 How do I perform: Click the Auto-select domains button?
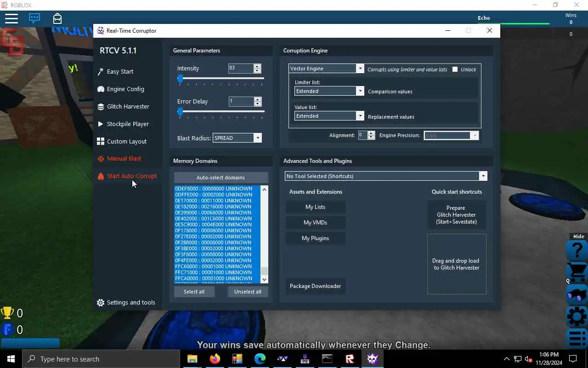pyautogui.click(x=221, y=178)
